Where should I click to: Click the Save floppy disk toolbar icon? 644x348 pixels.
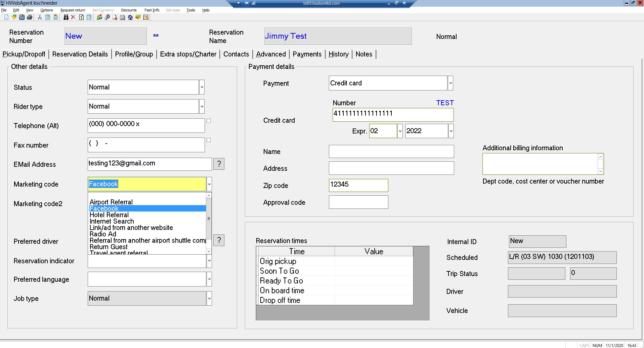(22, 17)
